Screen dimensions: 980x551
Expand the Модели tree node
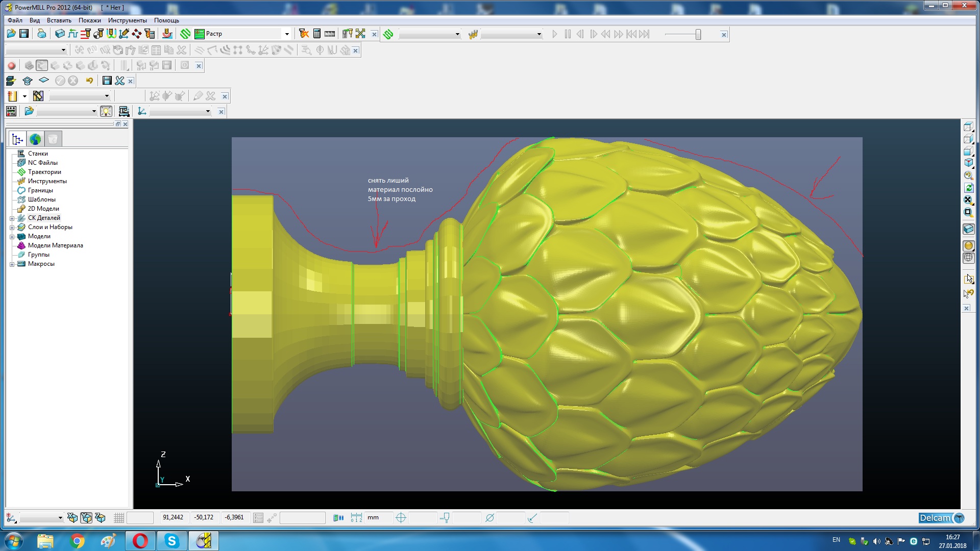click(x=12, y=237)
